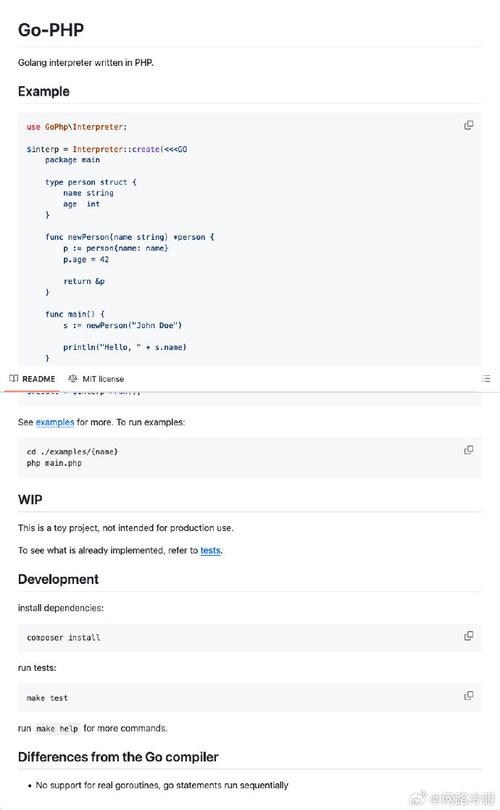The width and height of the screenshot is (500, 810).
Task: Open the tests link
Action: (210, 550)
